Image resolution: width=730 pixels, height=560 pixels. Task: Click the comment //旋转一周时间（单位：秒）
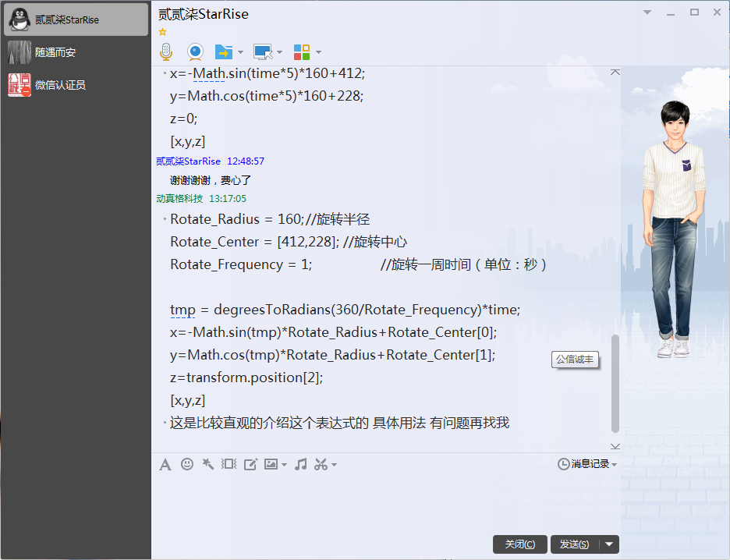pyautogui.click(x=463, y=264)
